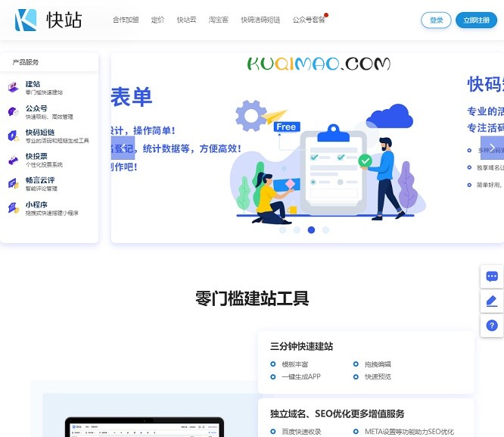Screen dimensions: 504x437
Task: Select the fourth carousel indicator dot
Action: 325,229
